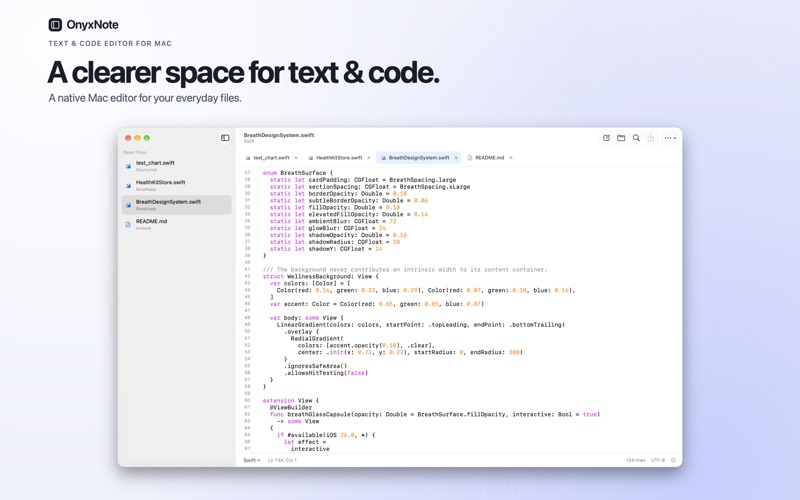Viewport: 800px width, 500px height.
Task: Click the 'static let glowBlur' code line
Action: (x=328, y=228)
